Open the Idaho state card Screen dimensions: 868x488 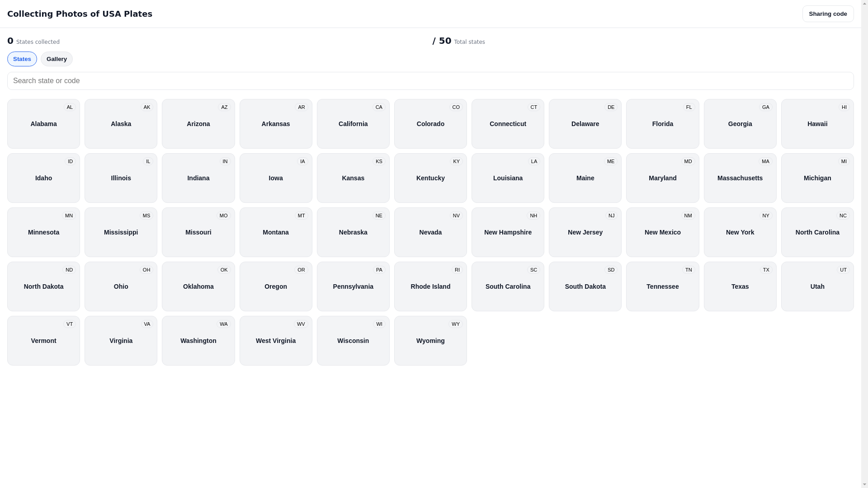pos(43,178)
